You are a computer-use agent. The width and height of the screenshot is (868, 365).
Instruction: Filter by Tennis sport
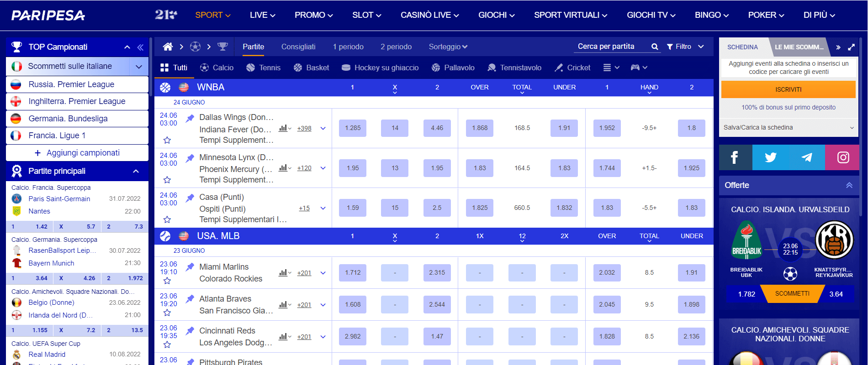point(263,68)
